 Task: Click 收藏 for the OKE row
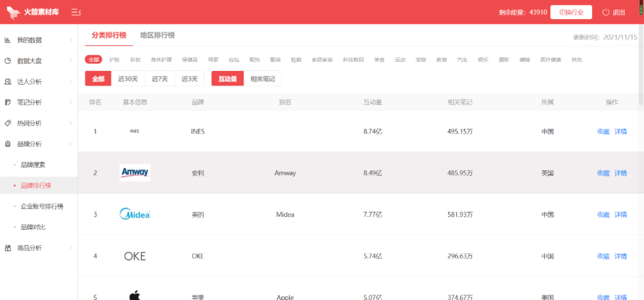pos(603,256)
